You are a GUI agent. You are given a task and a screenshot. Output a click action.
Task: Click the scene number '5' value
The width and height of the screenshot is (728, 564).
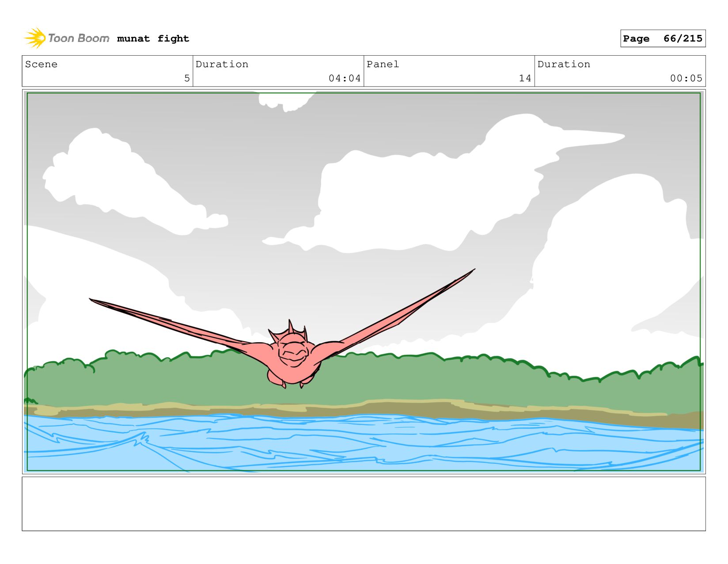187,78
